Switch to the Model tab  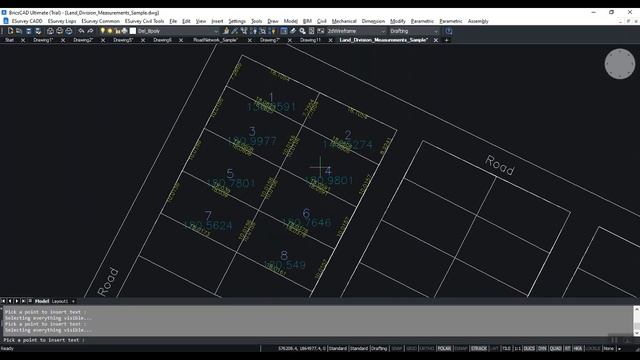click(x=42, y=301)
